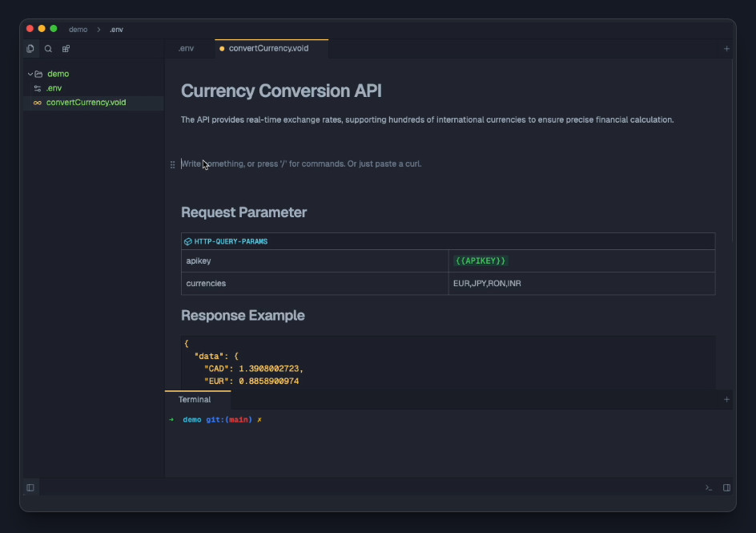Screen dimensions: 756x533
Task: Toggle the right sidebar panel
Action: [x=726, y=487]
